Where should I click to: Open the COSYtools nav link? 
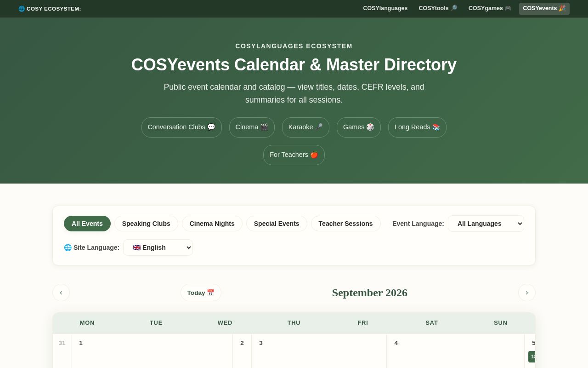[438, 8]
